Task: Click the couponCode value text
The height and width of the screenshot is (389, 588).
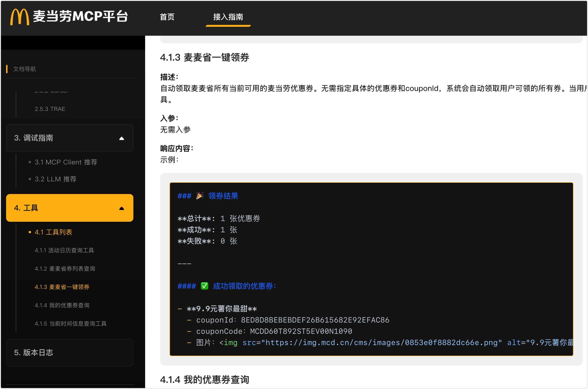Action: click(x=301, y=331)
